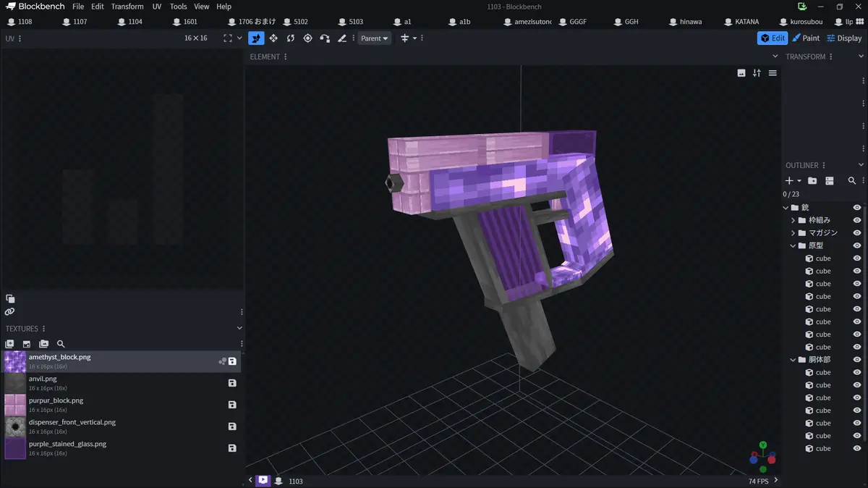Expand the 枠組み group in Outliner
Screen dimensions: 868x488
click(793, 220)
